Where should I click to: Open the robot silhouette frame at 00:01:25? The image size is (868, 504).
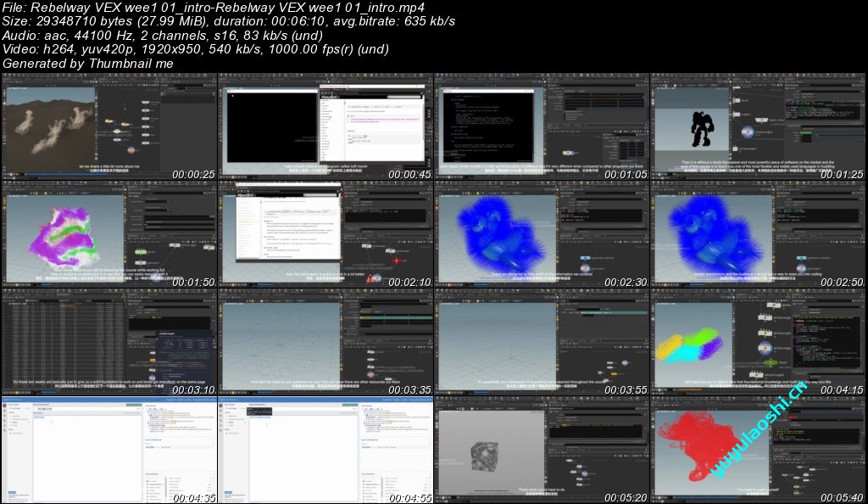(x=758, y=126)
